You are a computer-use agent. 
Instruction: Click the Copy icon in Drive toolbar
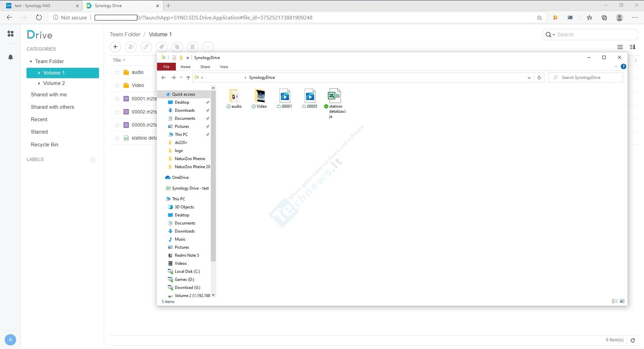(177, 47)
